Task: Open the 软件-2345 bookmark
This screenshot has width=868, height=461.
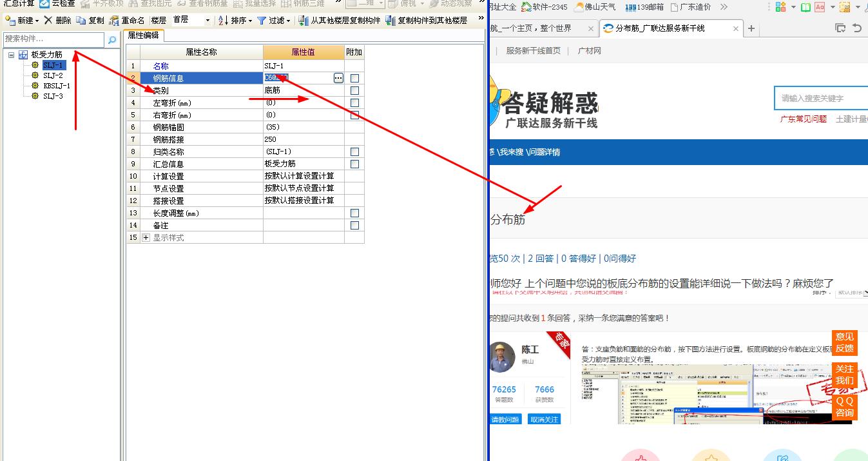Action: (545, 7)
